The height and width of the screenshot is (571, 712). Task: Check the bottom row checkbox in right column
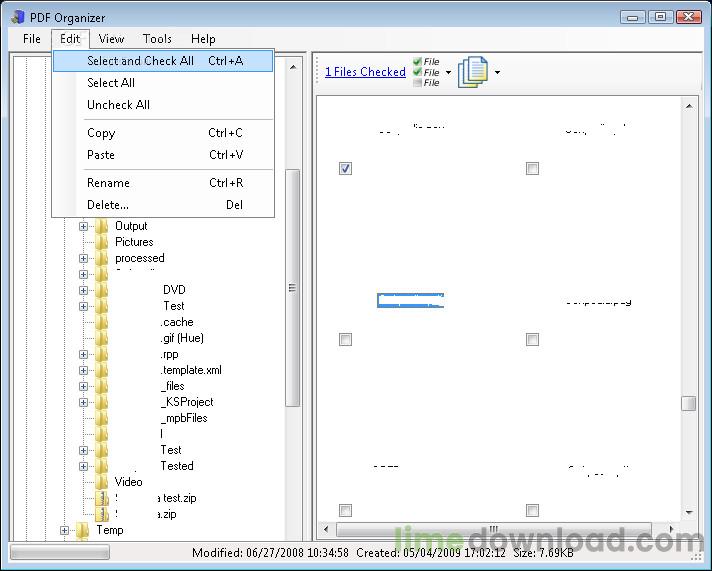coord(532,510)
